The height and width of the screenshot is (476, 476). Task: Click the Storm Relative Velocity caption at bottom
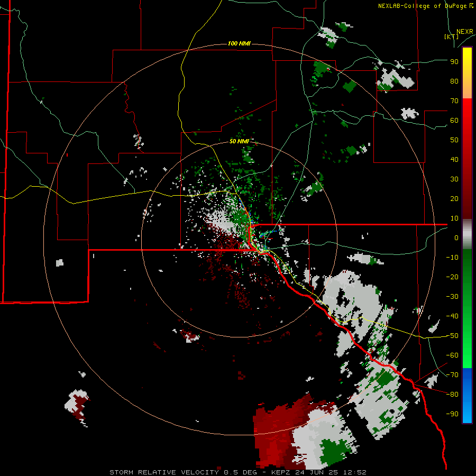[237, 472]
